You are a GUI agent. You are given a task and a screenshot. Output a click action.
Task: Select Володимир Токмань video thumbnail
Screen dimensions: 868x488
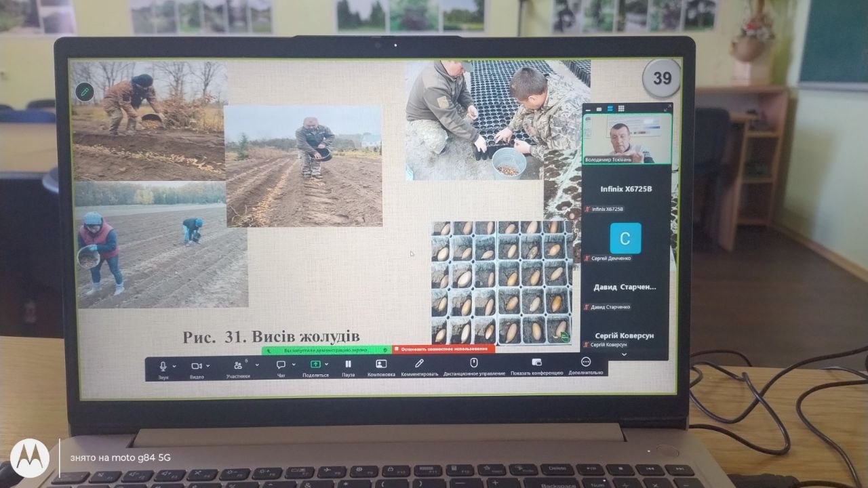point(627,139)
